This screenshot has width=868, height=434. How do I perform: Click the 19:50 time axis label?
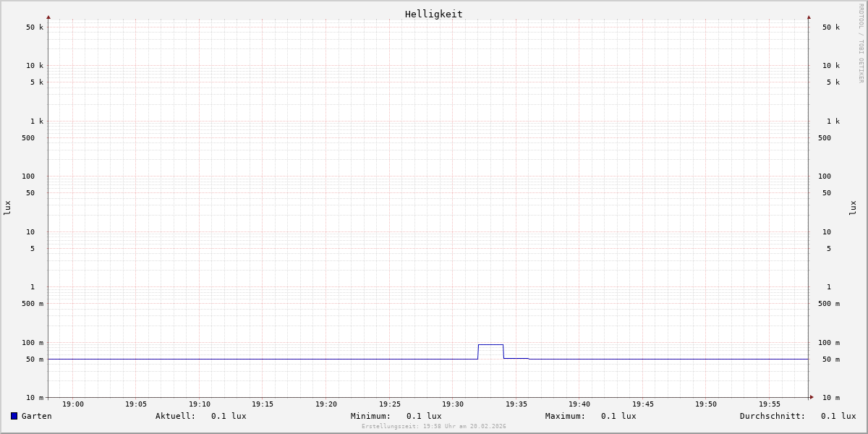click(x=706, y=404)
